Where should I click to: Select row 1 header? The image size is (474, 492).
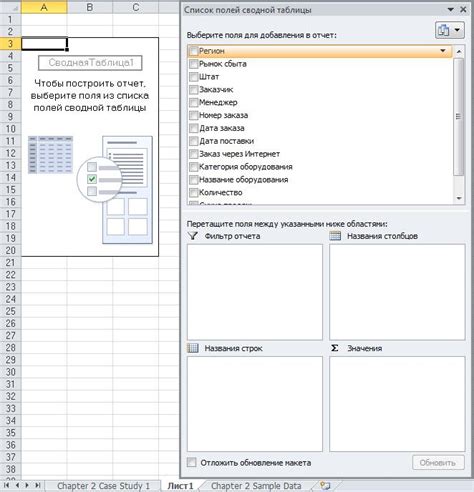[x=10, y=19]
